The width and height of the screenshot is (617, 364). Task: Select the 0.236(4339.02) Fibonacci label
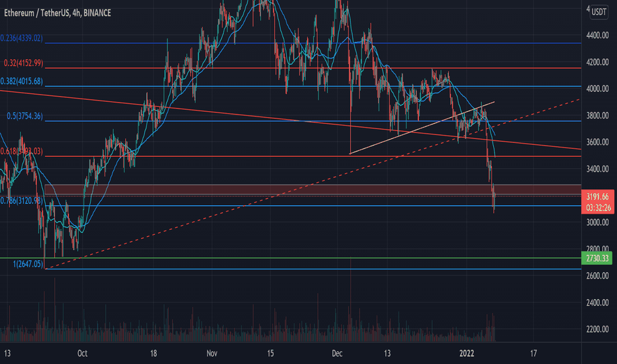coord(21,38)
